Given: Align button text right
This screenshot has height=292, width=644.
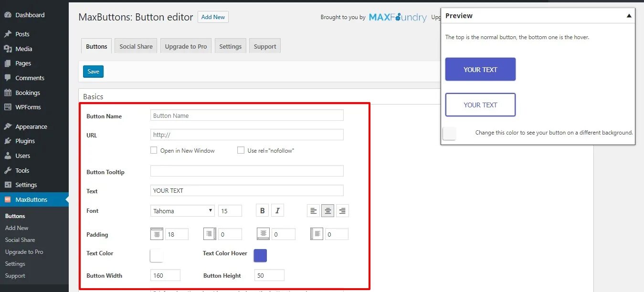Looking at the screenshot, I should coord(342,210).
